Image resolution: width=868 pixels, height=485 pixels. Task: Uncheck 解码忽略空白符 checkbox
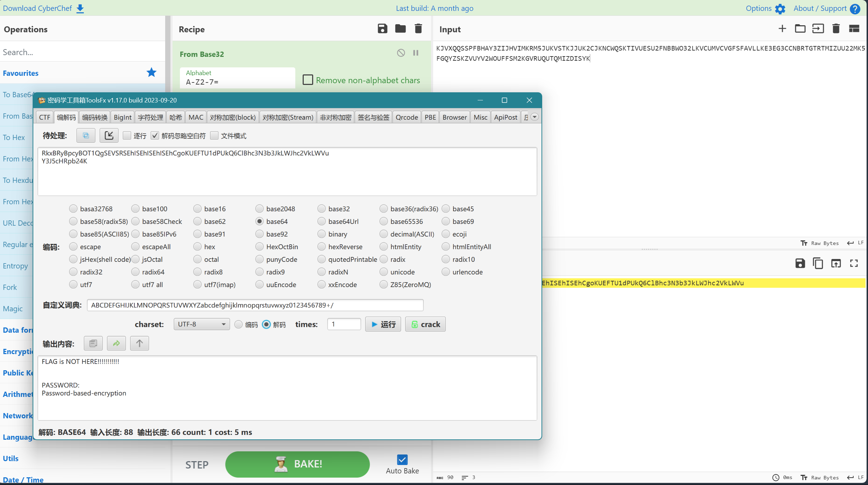pos(155,135)
